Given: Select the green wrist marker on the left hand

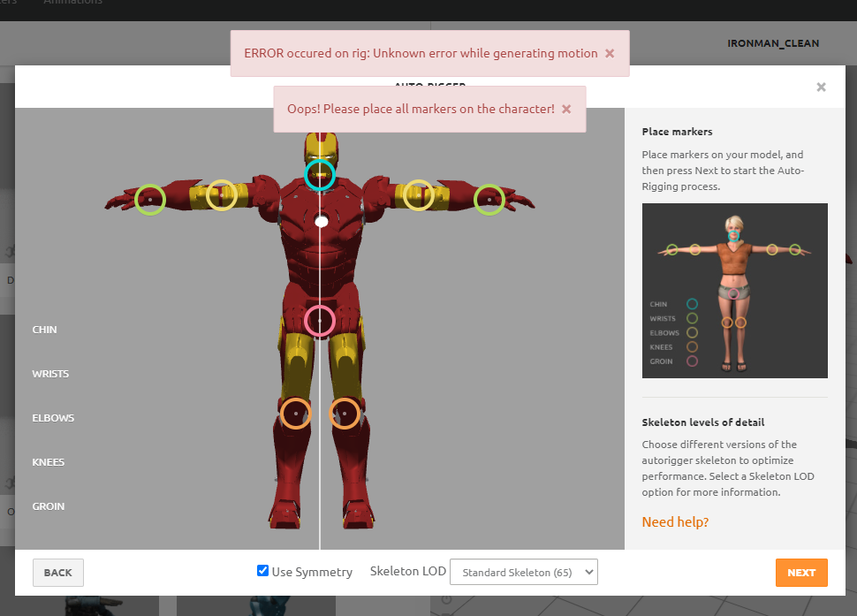Looking at the screenshot, I should (150, 200).
